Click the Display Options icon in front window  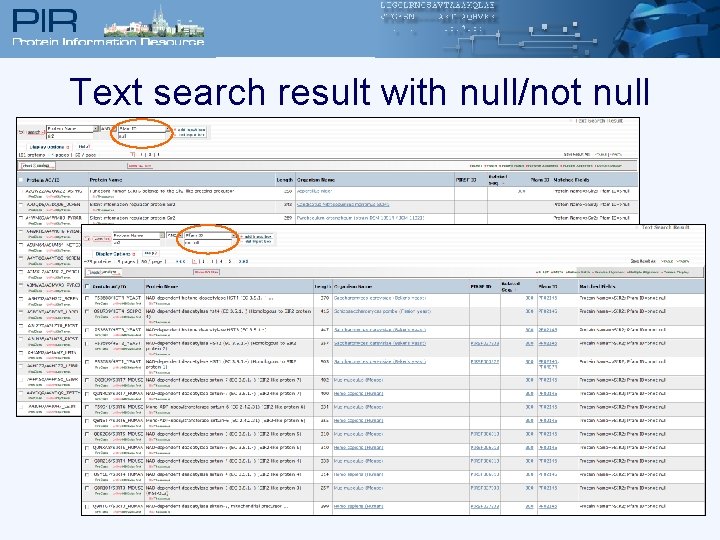[134, 253]
